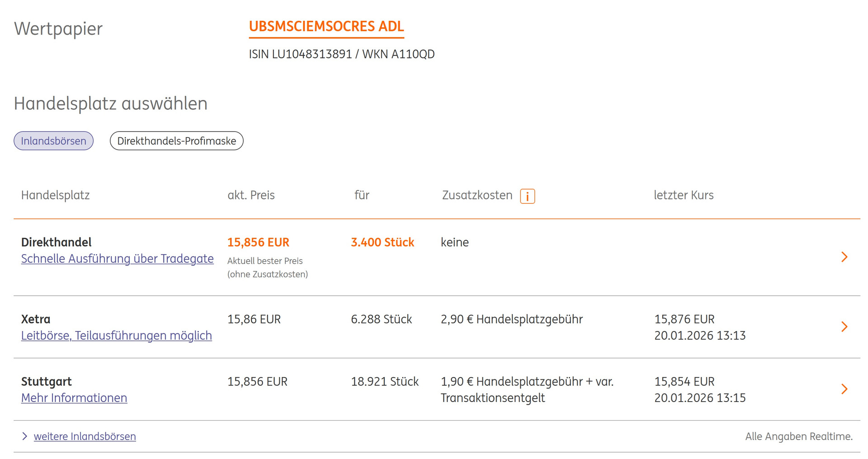Choose Xetra as trading venue
The height and width of the screenshot is (459, 868).
(x=36, y=319)
